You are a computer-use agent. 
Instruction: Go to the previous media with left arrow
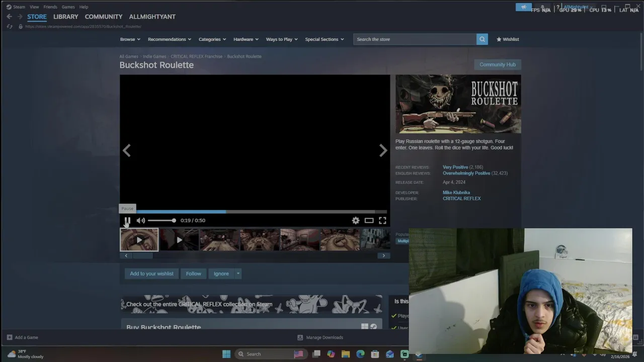click(x=127, y=150)
